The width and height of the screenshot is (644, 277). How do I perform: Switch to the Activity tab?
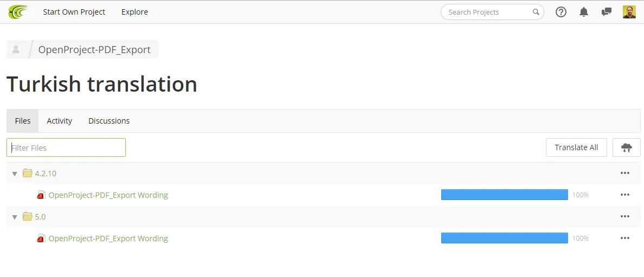(59, 121)
